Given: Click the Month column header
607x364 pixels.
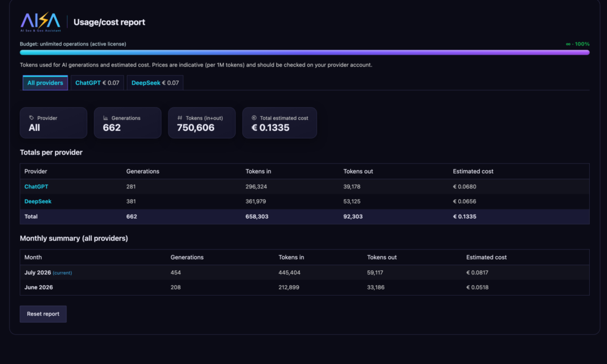Looking at the screenshot, I should (33, 257).
